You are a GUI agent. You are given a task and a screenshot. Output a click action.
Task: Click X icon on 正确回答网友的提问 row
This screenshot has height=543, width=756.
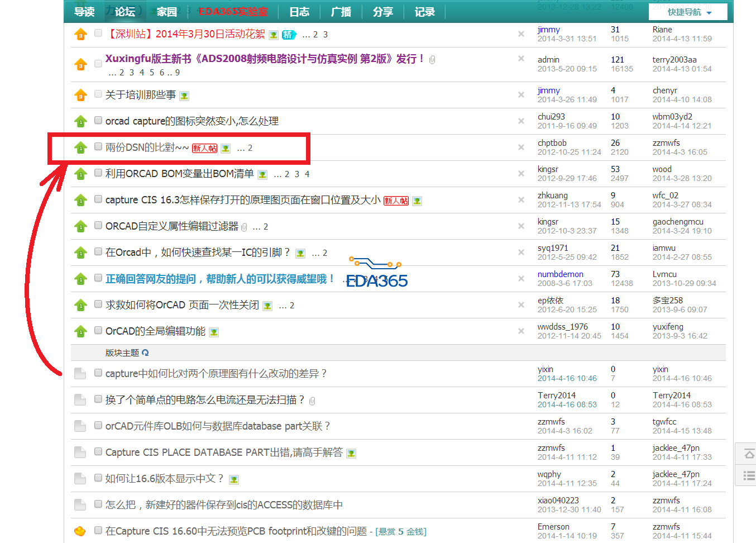(521, 279)
